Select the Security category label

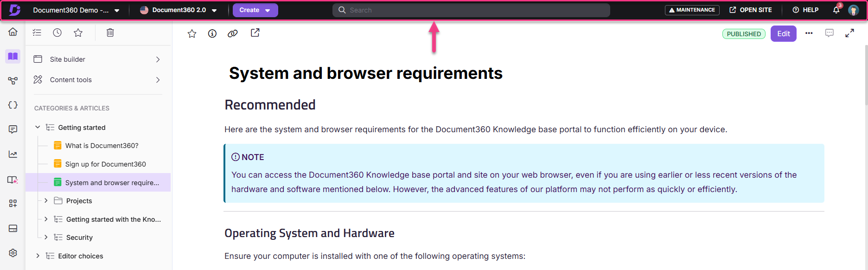click(x=80, y=238)
